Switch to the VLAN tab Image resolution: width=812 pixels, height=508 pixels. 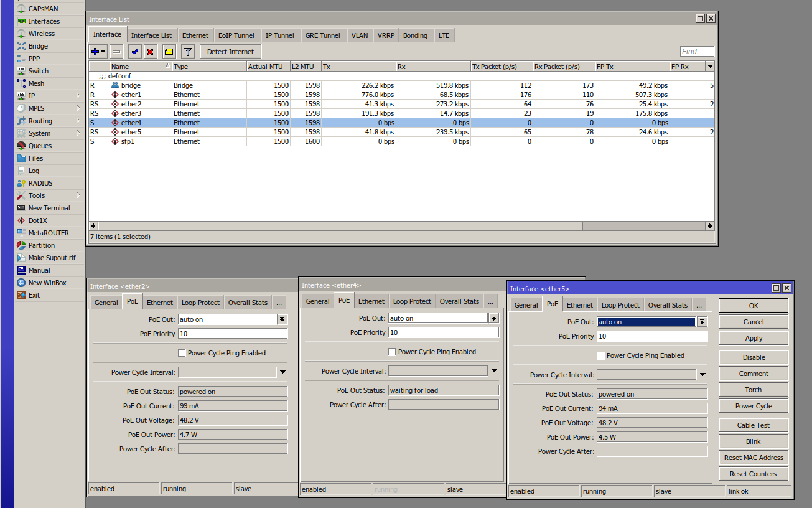360,35
